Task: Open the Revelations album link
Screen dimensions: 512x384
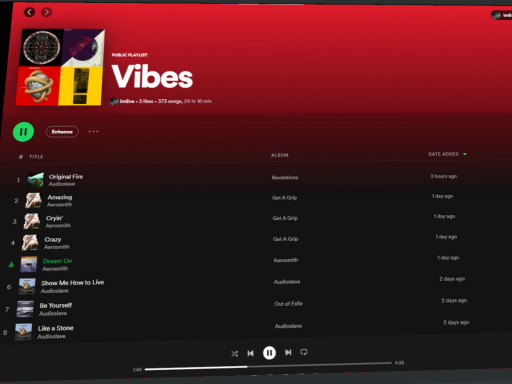Action: (x=285, y=178)
